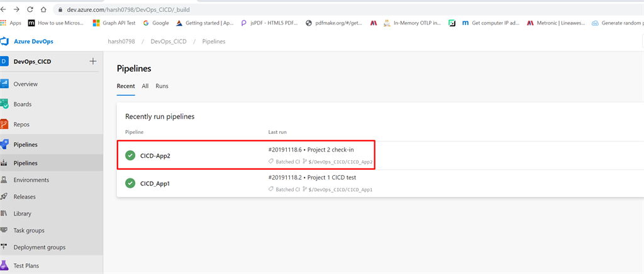Open the pdfmake.org bookmark

coord(334,23)
